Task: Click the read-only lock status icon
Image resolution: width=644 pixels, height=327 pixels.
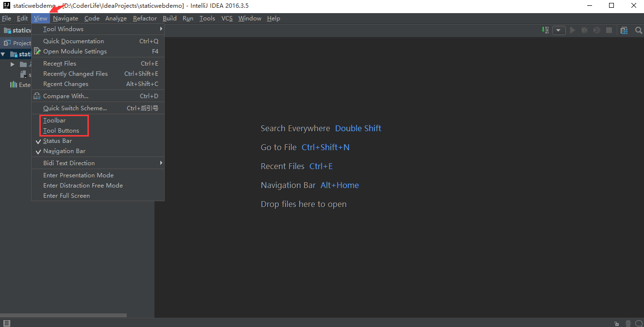Action: tap(616, 323)
